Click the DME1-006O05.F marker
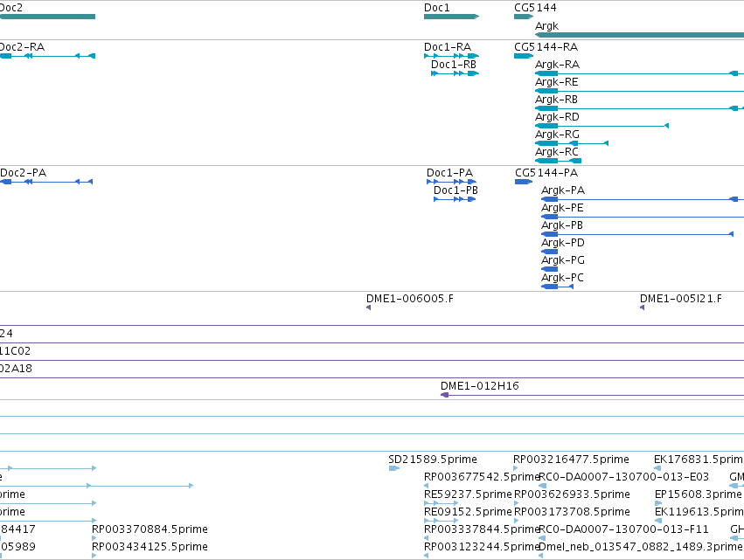Image resolution: width=744 pixels, height=560 pixels. click(x=368, y=308)
